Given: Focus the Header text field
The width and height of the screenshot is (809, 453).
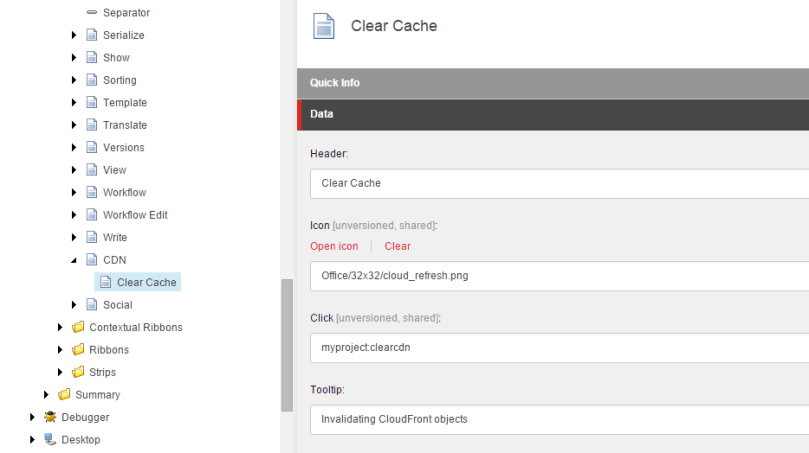Looking at the screenshot, I should point(560,184).
